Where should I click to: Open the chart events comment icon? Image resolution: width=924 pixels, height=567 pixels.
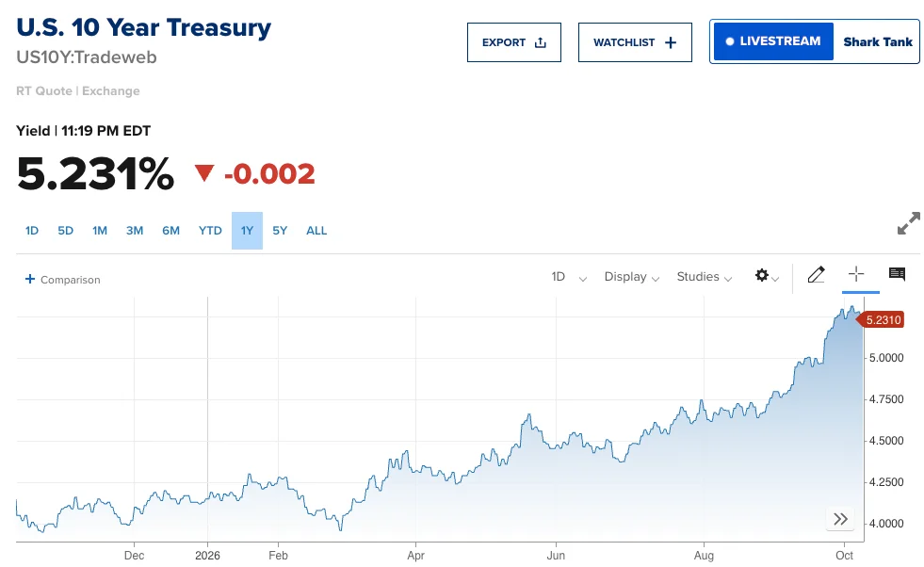897,273
